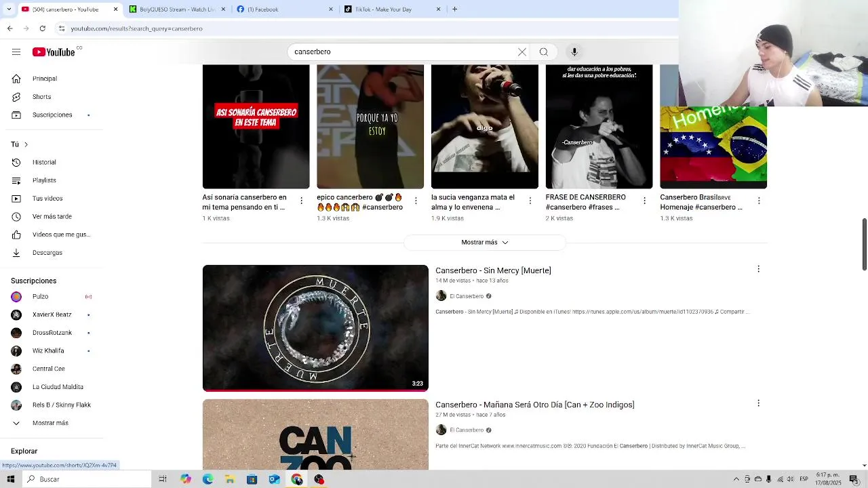Expand the Tú section chevron

click(x=26, y=144)
